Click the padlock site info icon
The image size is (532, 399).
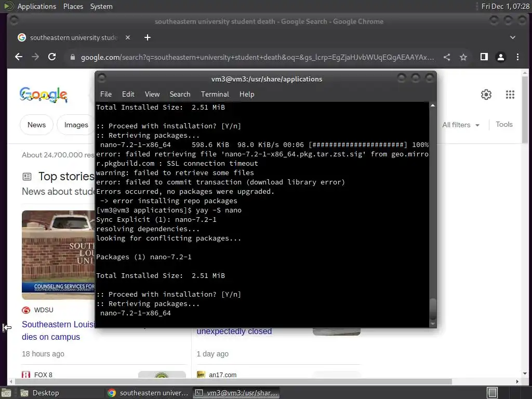[72, 57]
